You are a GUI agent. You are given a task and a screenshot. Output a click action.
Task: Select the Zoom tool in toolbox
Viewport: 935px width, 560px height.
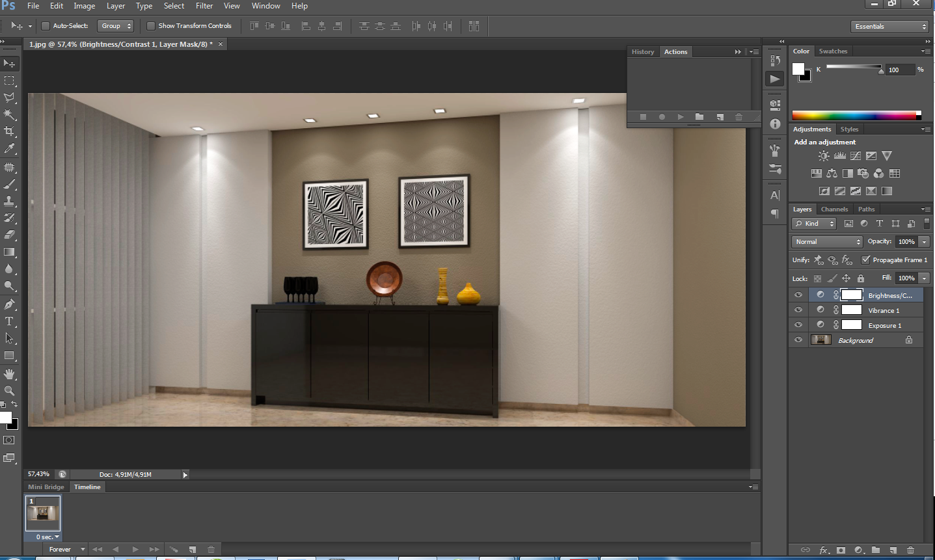click(x=9, y=390)
